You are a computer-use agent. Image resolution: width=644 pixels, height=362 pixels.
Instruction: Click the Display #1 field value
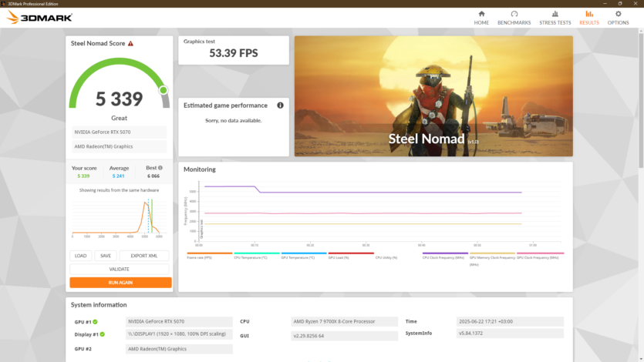pos(179,334)
